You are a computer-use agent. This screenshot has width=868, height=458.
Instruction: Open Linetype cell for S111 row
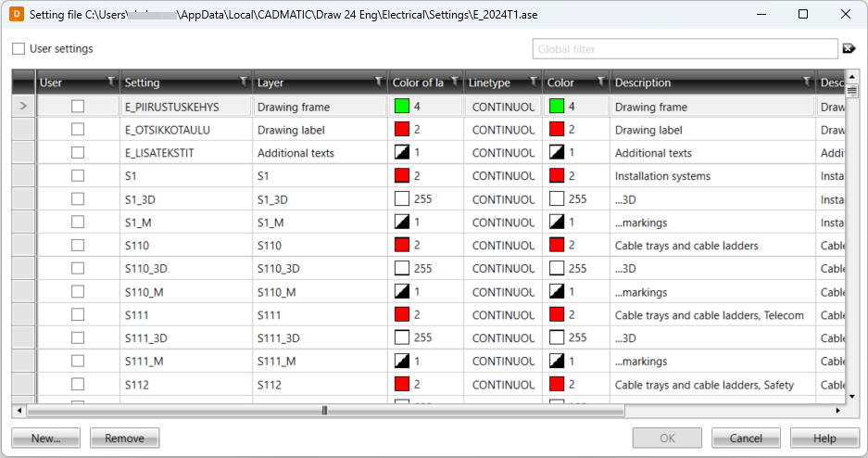[503, 315]
